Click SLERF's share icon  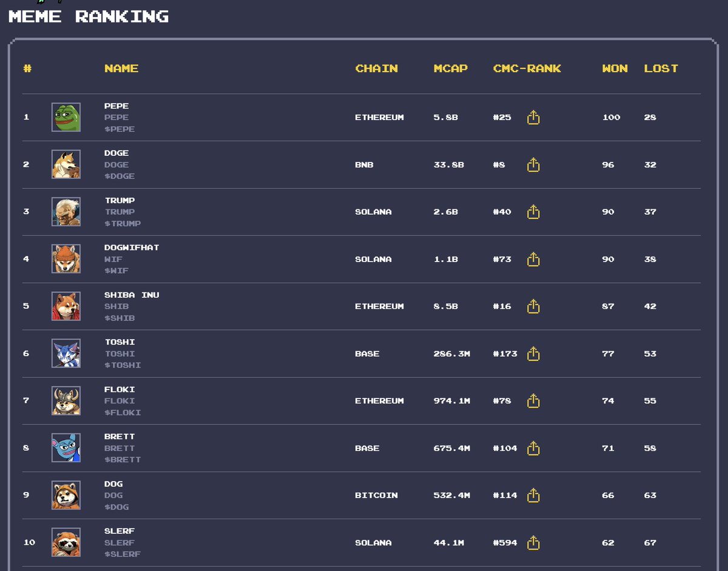click(x=533, y=542)
